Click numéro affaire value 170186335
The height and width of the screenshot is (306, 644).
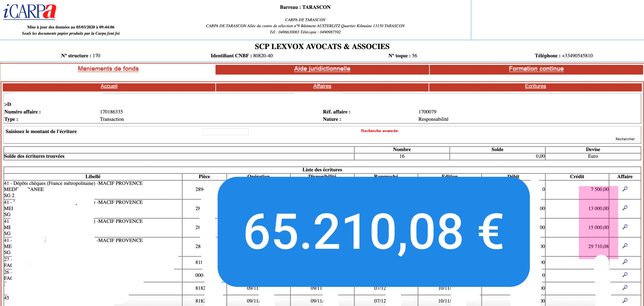112,112
